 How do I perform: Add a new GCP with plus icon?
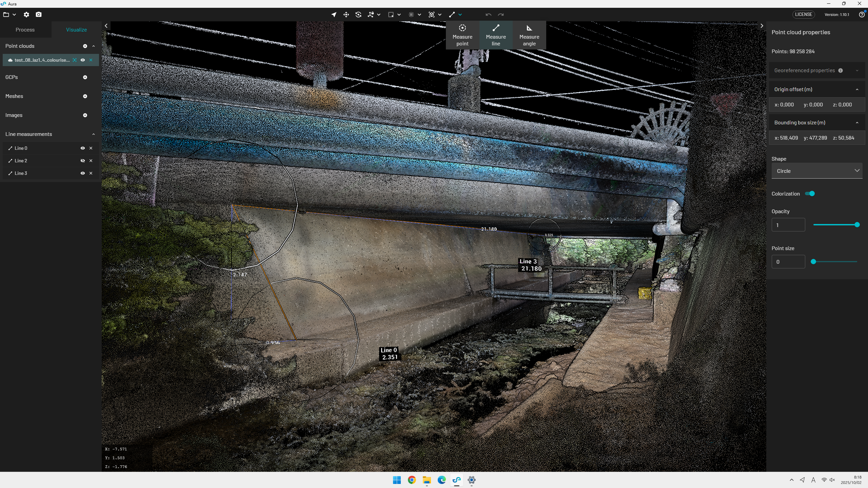(85, 77)
